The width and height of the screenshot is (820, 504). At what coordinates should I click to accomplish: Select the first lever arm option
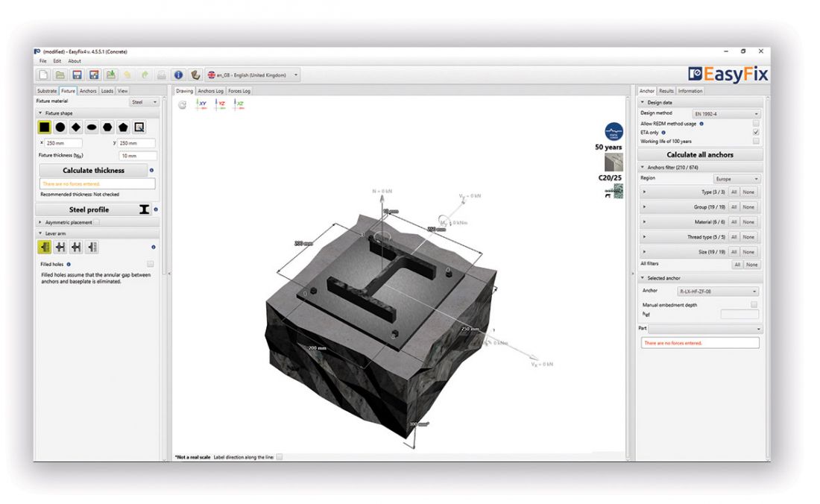click(45, 247)
